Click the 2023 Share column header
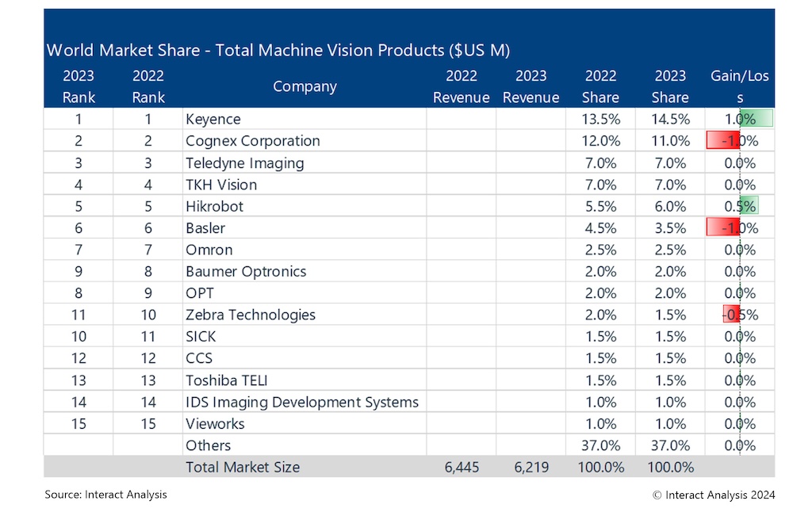 coord(670,86)
